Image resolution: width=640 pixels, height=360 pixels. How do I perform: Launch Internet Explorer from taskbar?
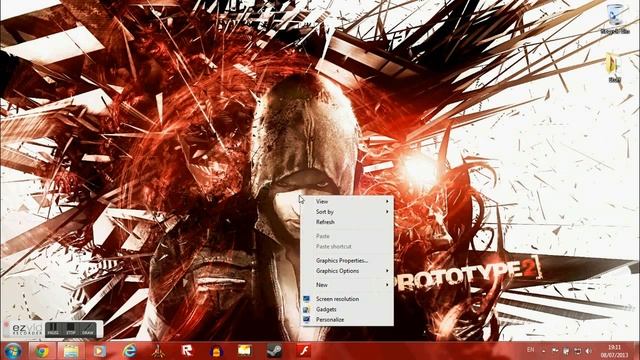click(129, 351)
